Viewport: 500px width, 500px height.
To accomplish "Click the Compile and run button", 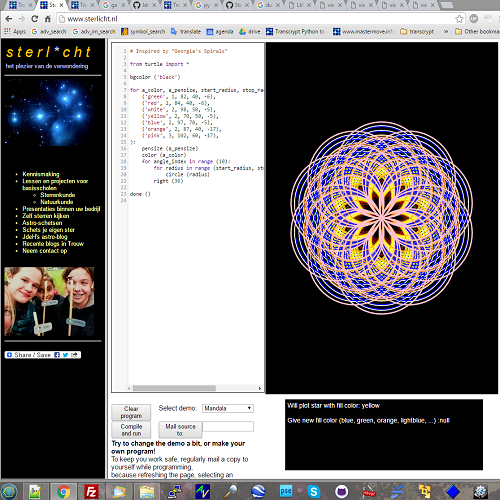I will click(x=131, y=430).
